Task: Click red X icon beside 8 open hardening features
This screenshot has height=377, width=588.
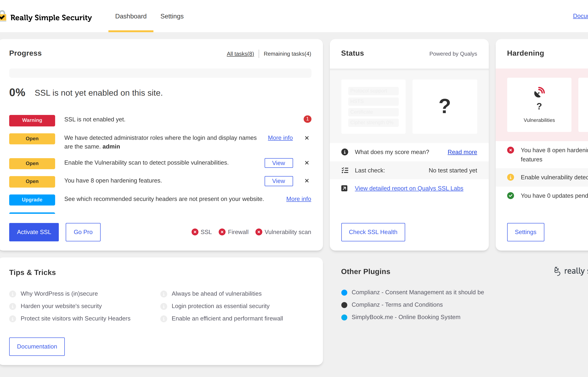Action: (510, 150)
